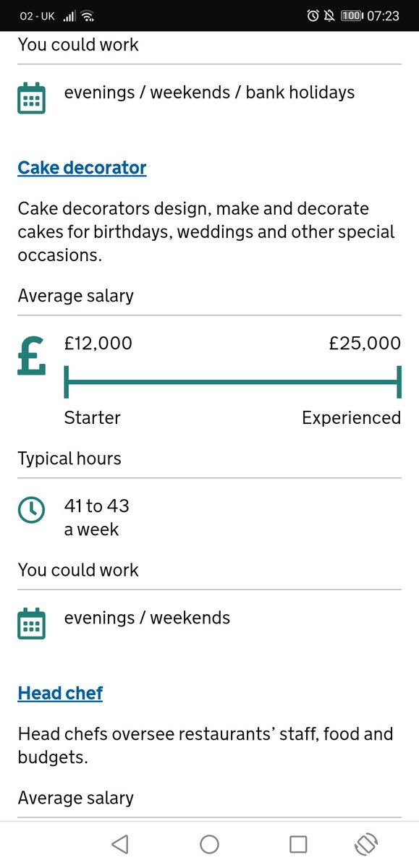The width and height of the screenshot is (419, 868).
Task: Click the calendar icon beside bank holidays text
Action: (31, 98)
